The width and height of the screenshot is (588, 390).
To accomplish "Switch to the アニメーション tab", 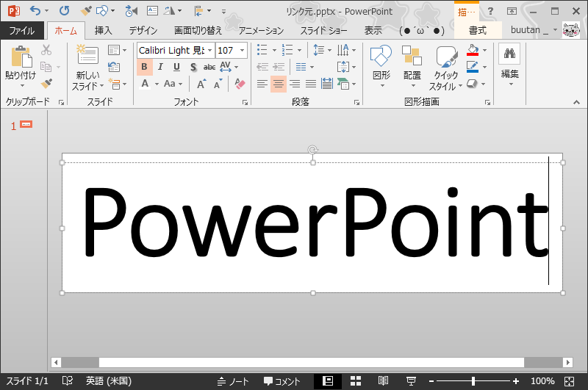I will point(262,30).
